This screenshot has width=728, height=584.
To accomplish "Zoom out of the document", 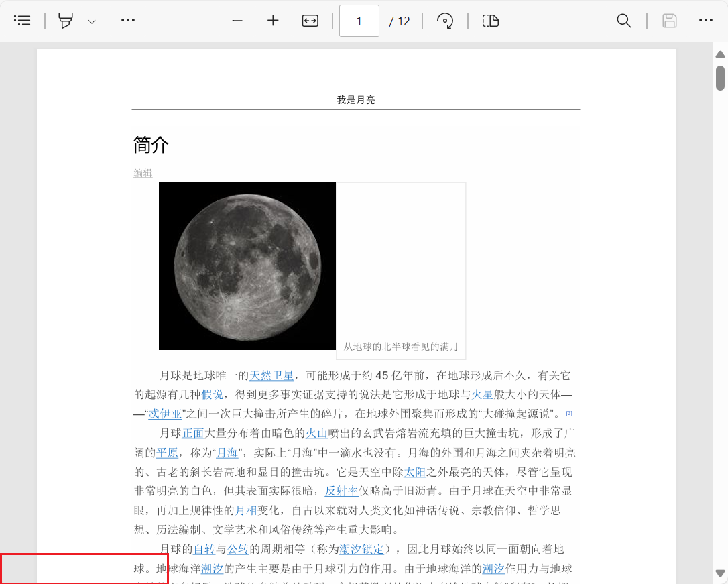I will 237,21.
